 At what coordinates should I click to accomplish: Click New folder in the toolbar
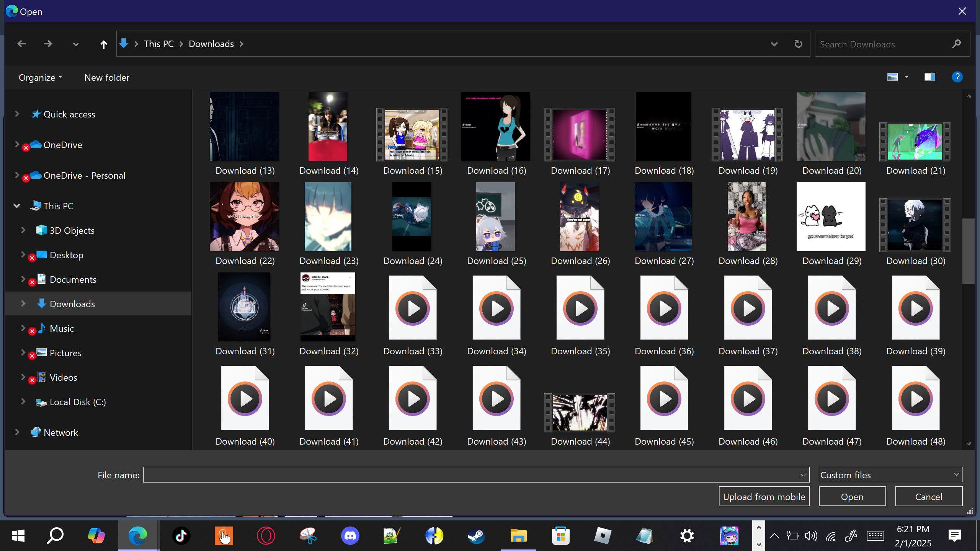[x=107, y=77]
